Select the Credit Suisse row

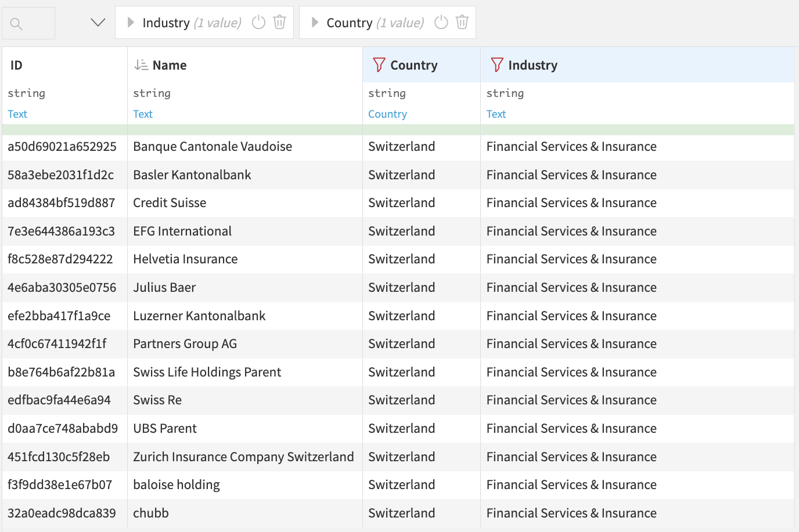pyautogui.click(x=170, y=202)
